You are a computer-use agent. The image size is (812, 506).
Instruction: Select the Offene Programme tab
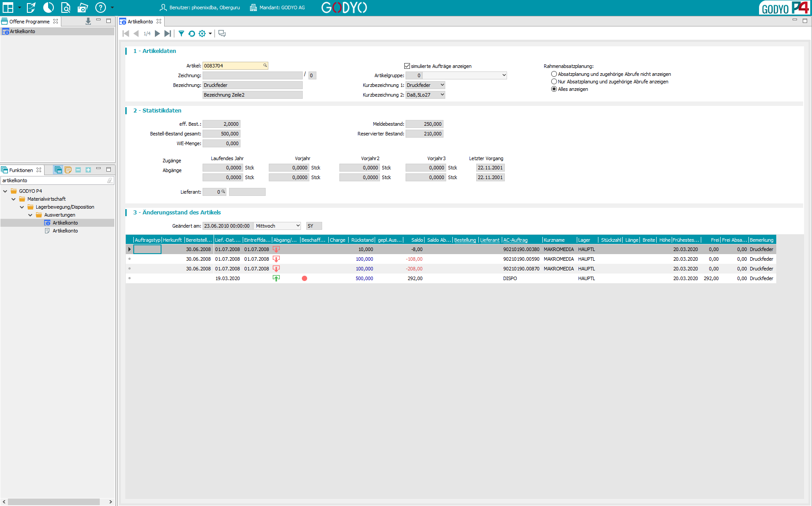[x=29, y=22]
